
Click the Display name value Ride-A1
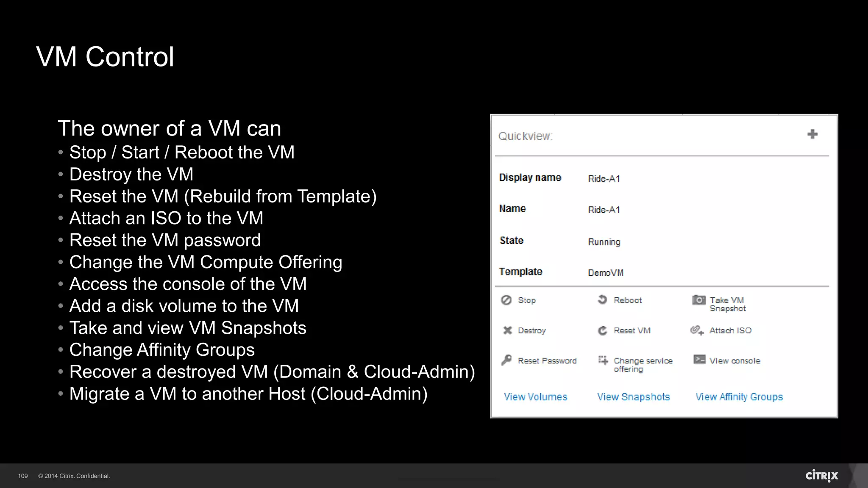[x=604, y=179]
